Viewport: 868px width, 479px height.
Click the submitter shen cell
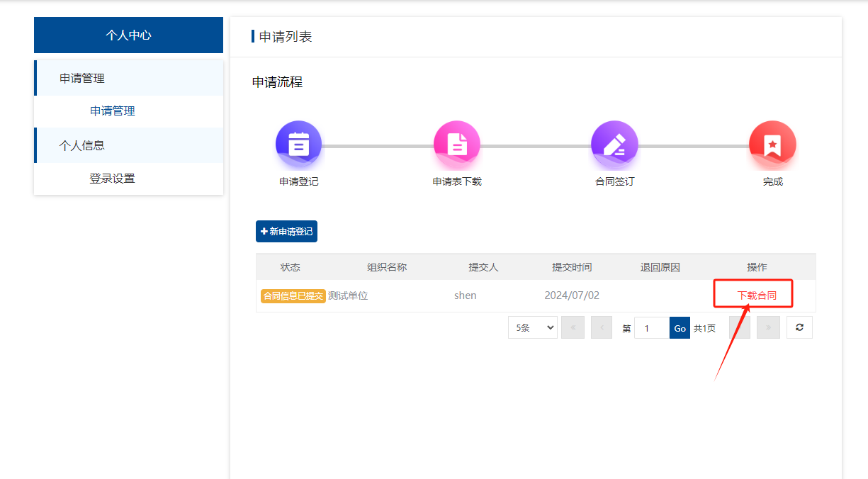click(x=466, y=295)
